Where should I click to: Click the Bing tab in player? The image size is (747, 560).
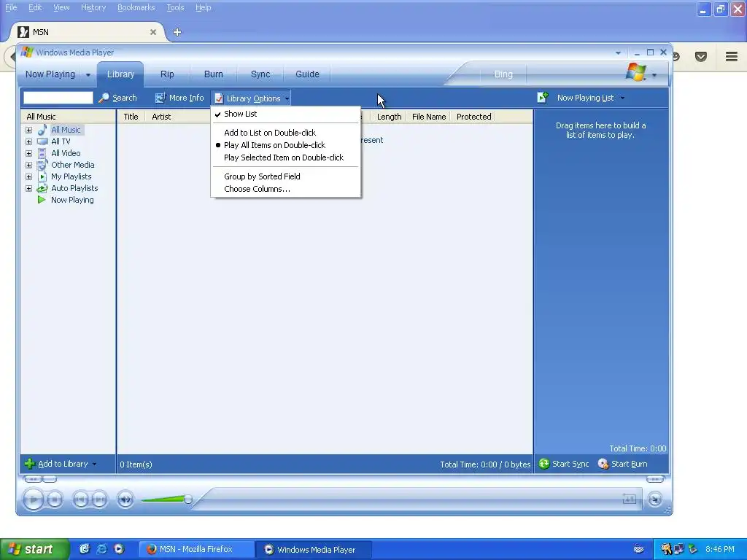[503, 74]
